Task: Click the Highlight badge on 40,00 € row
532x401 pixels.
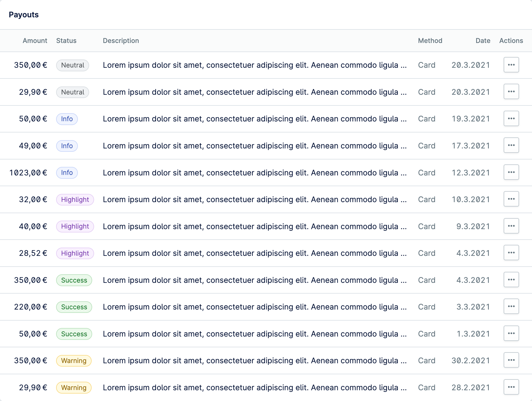Action: click(x=75, y=226)
